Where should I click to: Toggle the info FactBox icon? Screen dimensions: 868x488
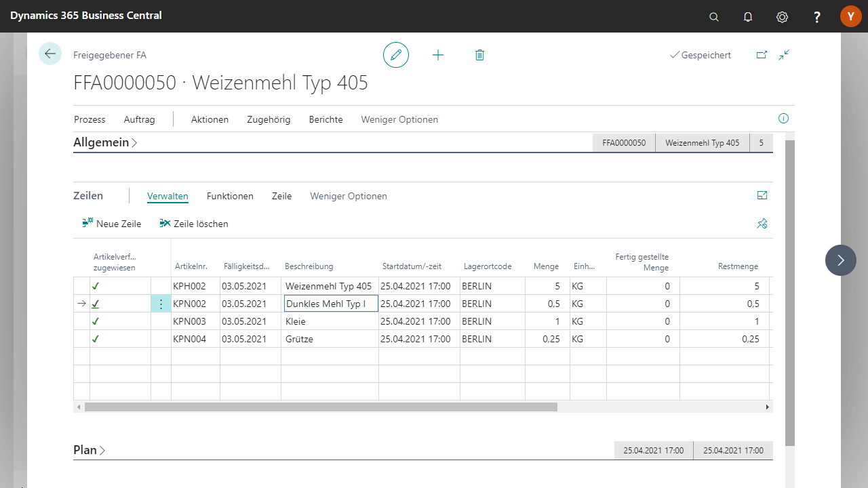(x=783, y=119)
